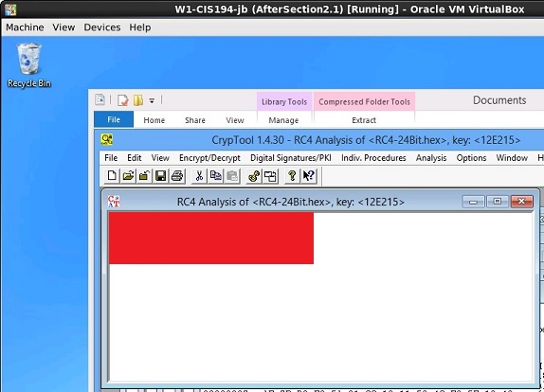
Task: Open the Encrypt/Decrypt menu
Action: [209, 158]
